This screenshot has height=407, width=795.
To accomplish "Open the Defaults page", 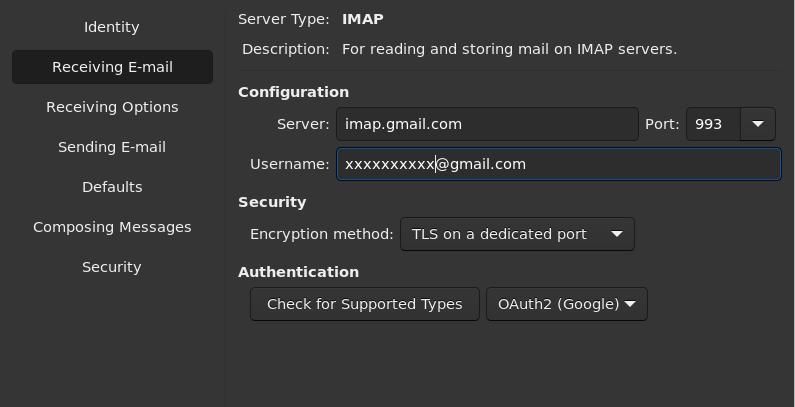I will [112, 187].
